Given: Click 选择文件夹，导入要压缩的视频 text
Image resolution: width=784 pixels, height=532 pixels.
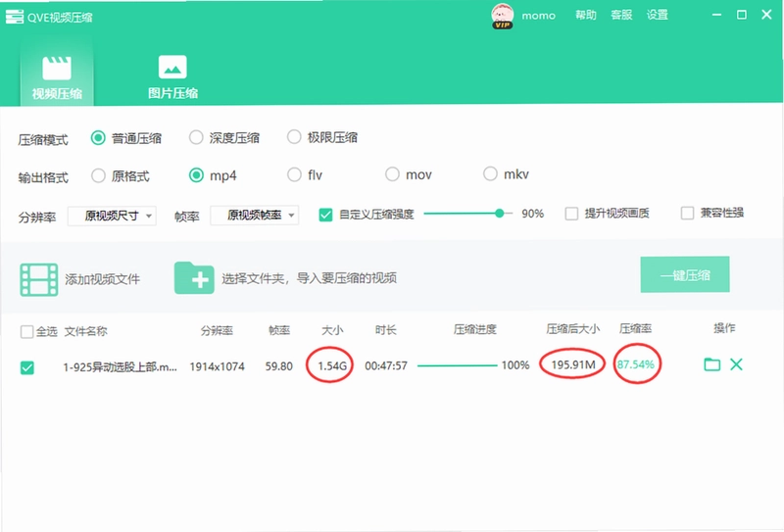Looking at the screenshot, I should coord(310,278).
